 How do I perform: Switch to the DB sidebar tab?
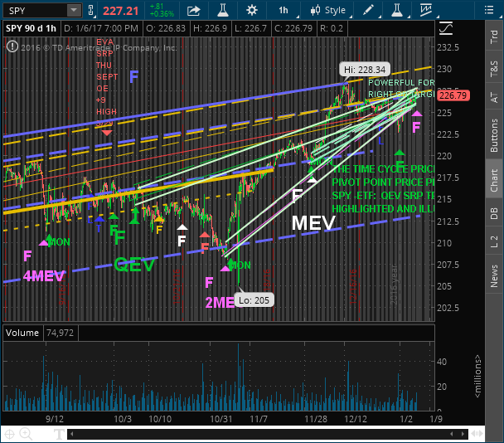pyautogui.click(x=494, y=213)
